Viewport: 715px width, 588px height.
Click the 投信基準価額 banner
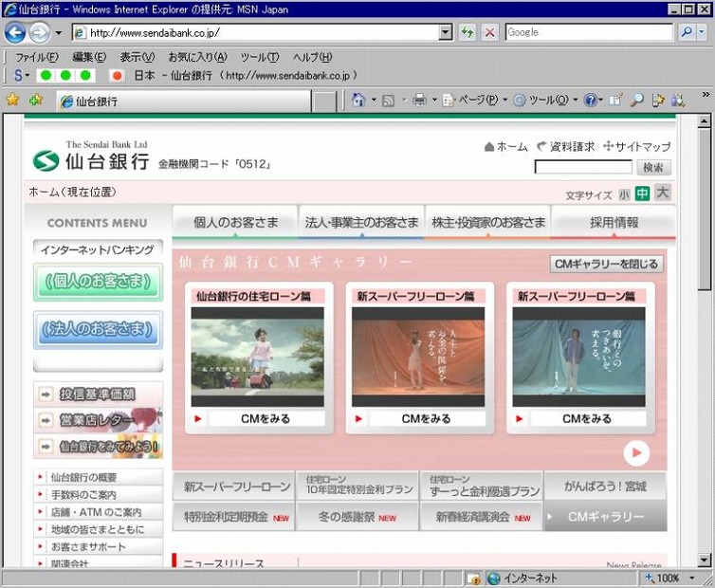point(98,395)
